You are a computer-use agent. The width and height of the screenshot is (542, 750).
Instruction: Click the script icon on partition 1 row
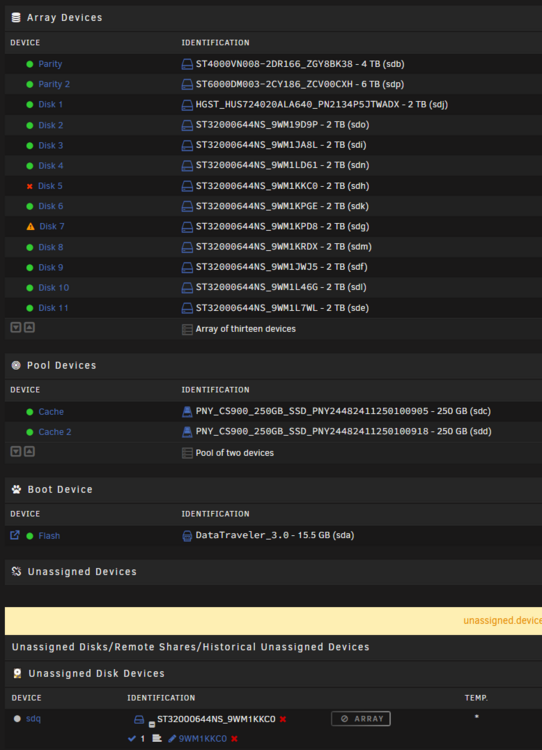[x=156, y=739]
